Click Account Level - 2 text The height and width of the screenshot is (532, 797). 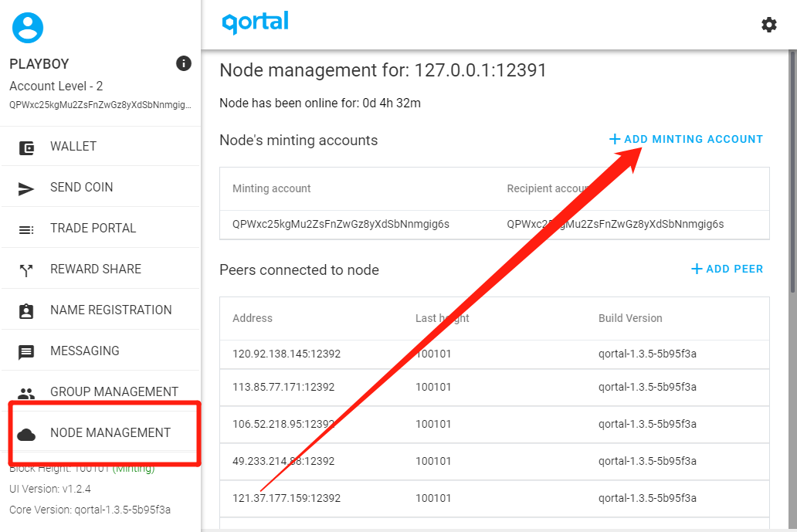point(56,86)
